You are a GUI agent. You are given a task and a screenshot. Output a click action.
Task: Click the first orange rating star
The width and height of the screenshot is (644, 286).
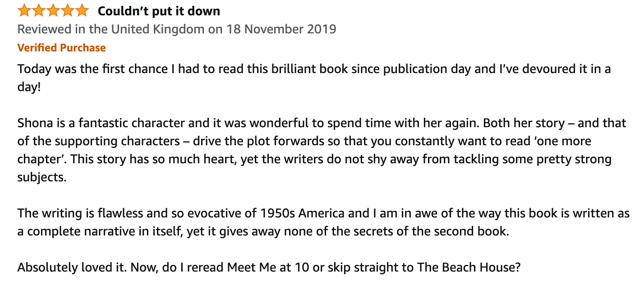click(x=24, y=10)
